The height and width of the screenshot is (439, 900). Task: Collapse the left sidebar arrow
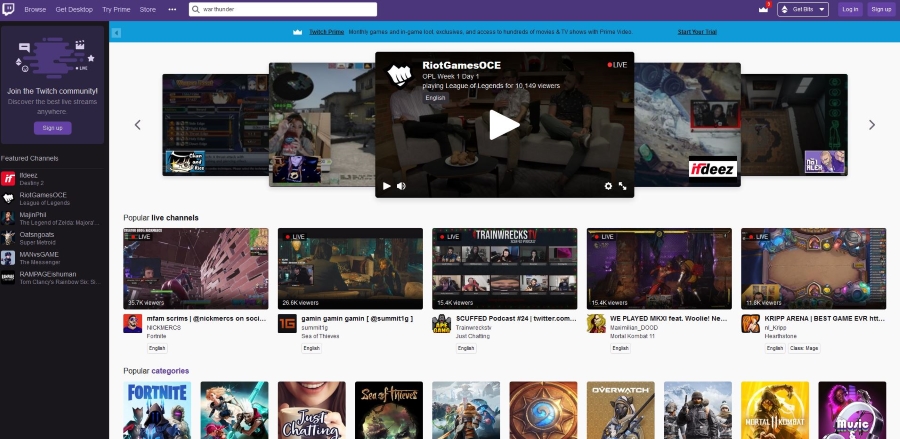click(117, 33)
